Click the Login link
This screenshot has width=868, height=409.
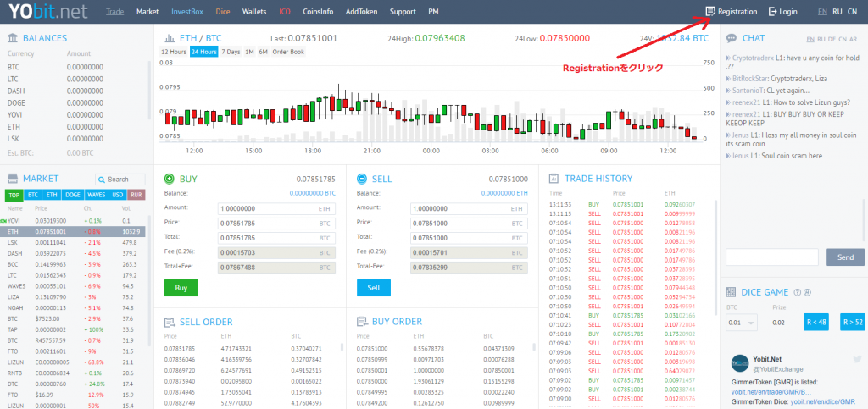(x=782, y=12)
